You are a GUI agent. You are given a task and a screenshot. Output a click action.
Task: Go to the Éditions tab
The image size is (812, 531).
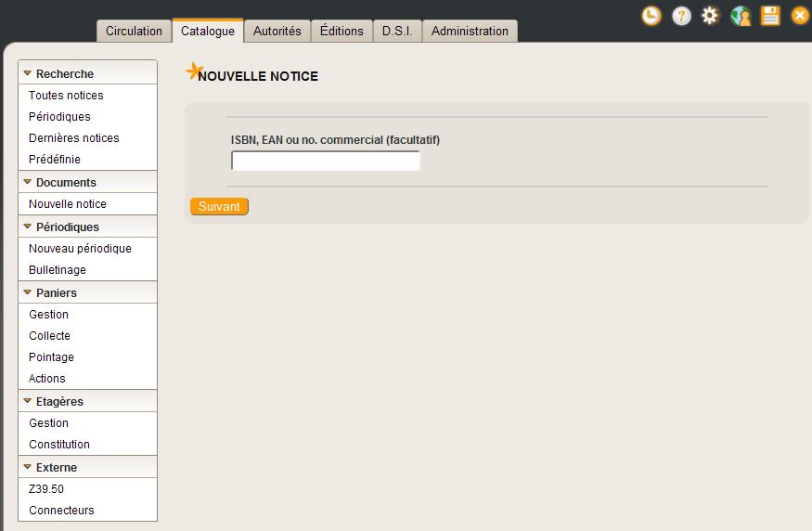click(x=342, y=31)
